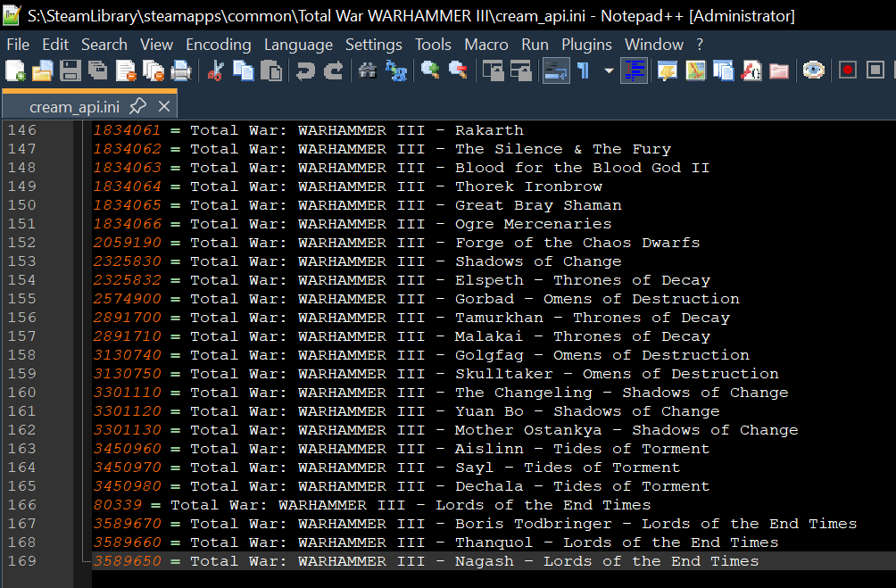Toggle Word Wrap in the toolbar
The width and height of the screenshot is (896, 588).
pos(555,70)
